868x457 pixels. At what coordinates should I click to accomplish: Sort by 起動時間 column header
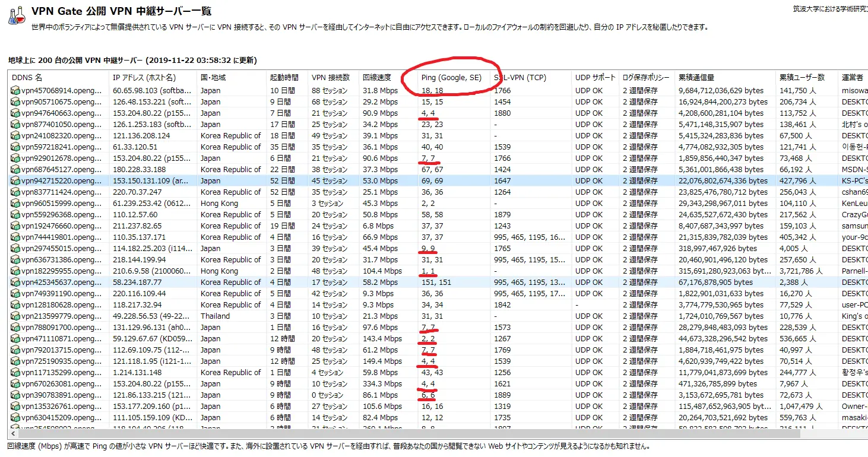pos(285,78)
